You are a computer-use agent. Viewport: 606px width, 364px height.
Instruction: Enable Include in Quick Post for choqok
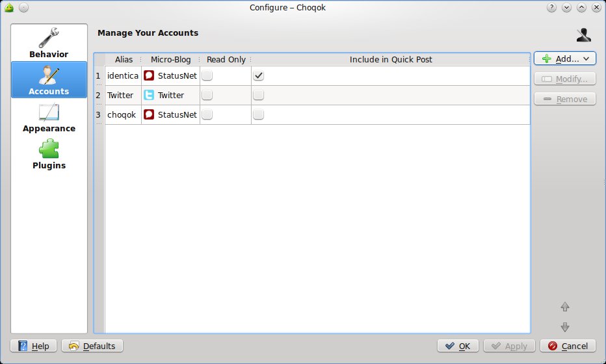(258, 115)
